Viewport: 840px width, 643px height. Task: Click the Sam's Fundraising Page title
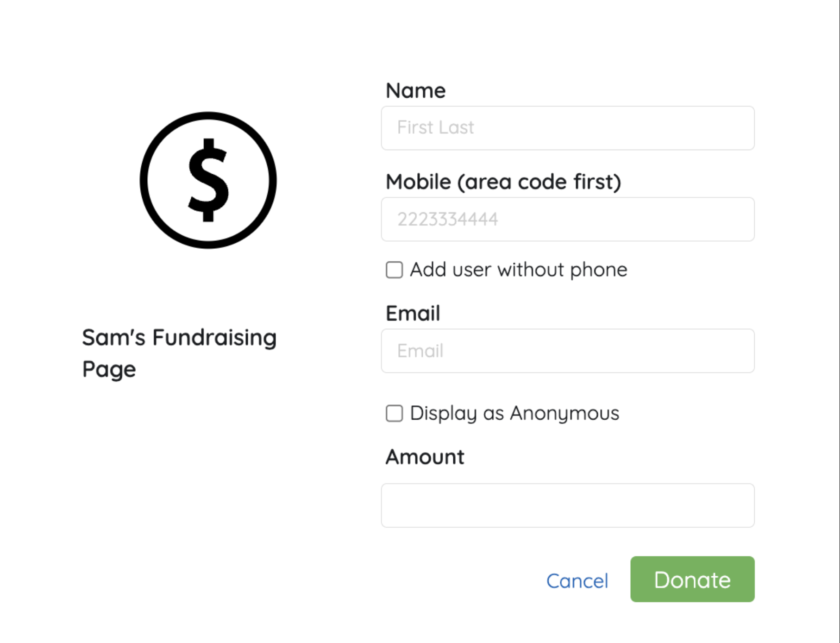[x=179, y=353]
